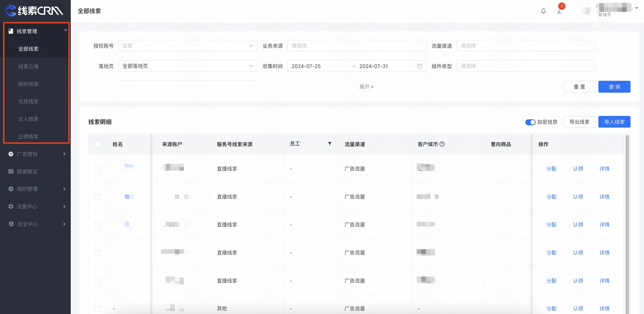Screen dimensions: 644x314
Task: Click the end date 2024-07-31 field
Action: point(374,66)
